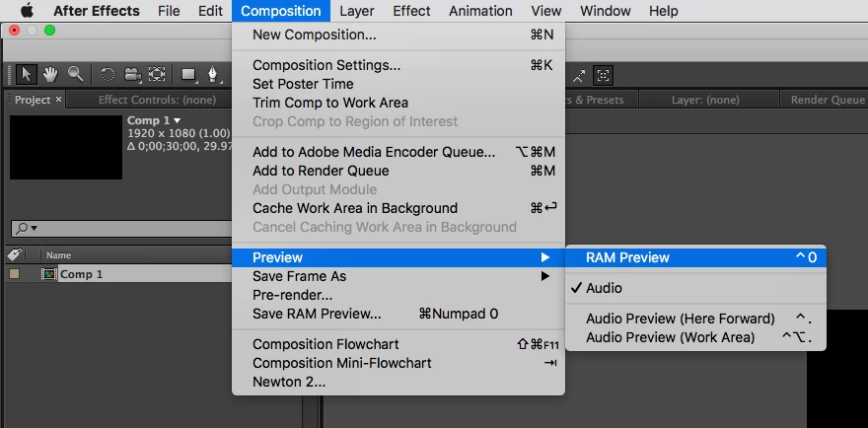Toggle the snapping brackets icon in toolbar
The height and width of the screenshot is (428, 868).
[603, 76]
